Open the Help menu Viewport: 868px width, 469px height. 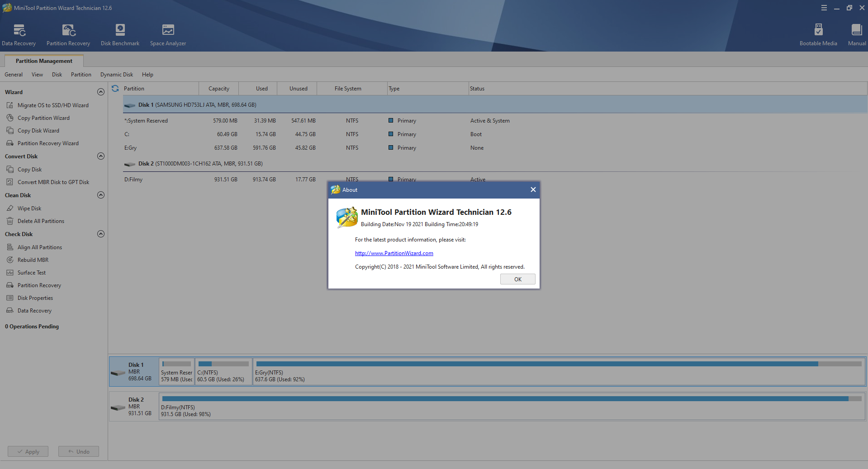(x=147, y=75)
